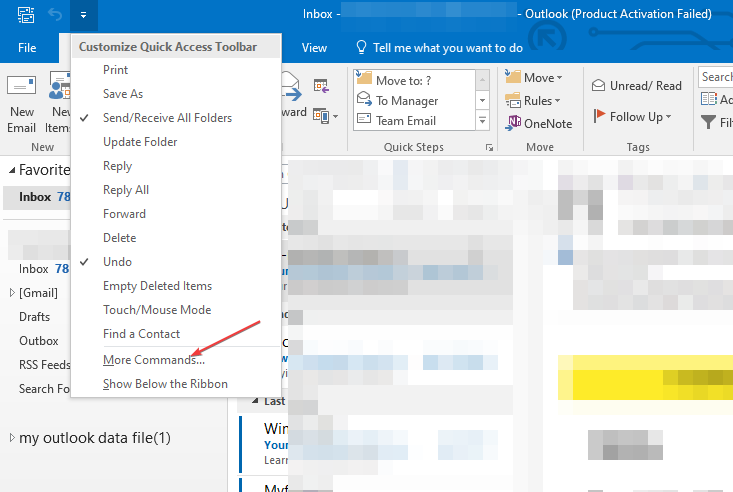
Task: Open the More respond actions dropdown icon
Action: point(325,116)
